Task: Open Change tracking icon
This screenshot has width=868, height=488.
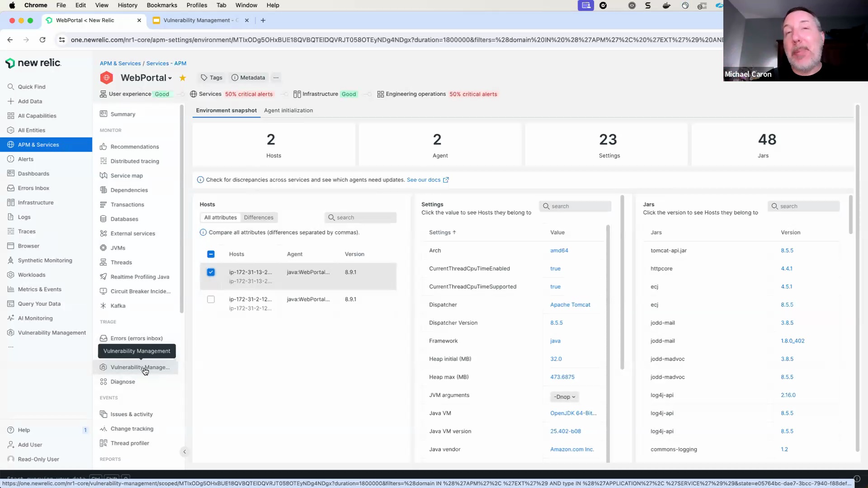Action: [104, 428]
